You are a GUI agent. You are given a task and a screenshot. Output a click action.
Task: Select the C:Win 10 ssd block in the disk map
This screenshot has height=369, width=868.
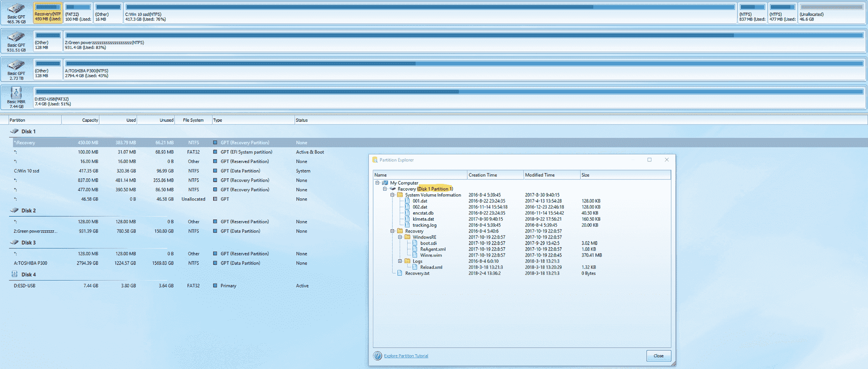pyautogui.click(x=430, y=13)
